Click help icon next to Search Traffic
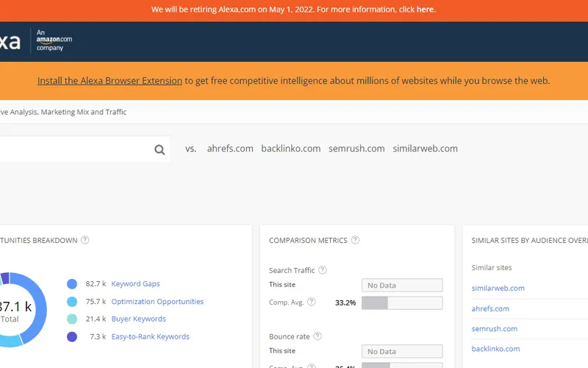The width and height of the screenshot is (588, 368). [x=323, y=270]
